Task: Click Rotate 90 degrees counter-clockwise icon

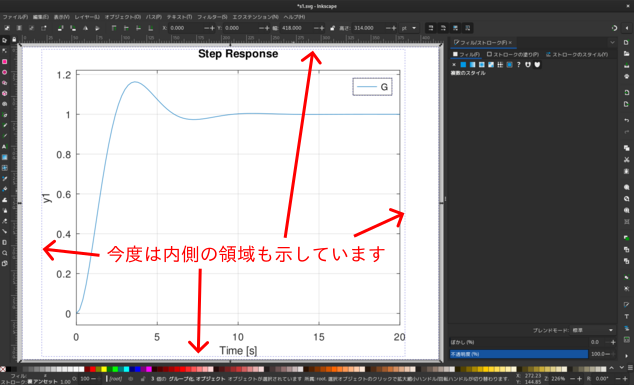Action: pyautogui.click(x=61, y=28)
